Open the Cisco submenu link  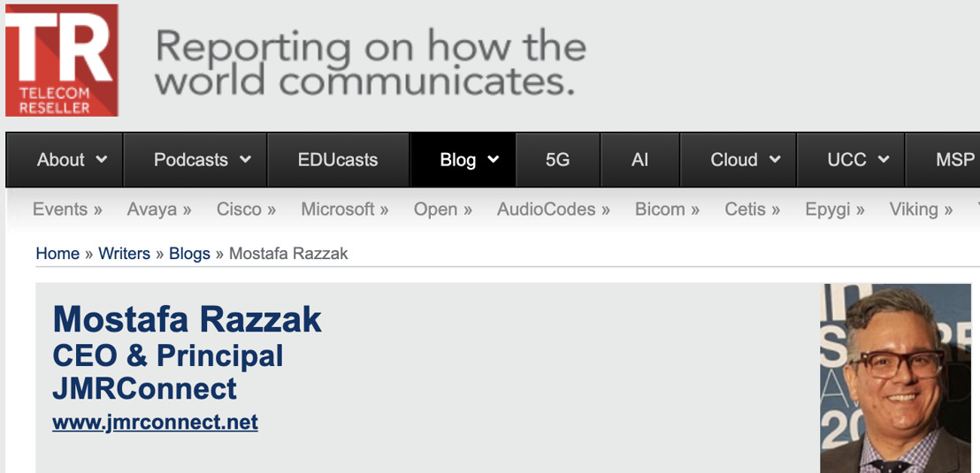tap(246, 210)
